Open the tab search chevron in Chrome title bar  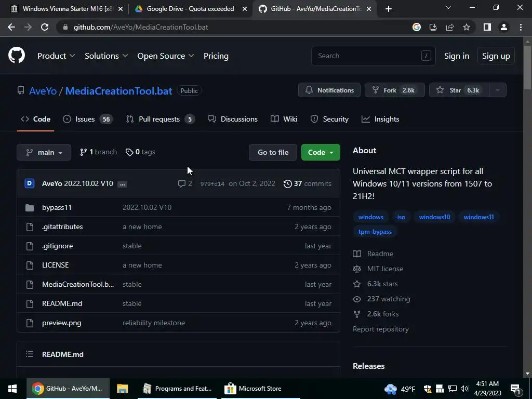pos(448,7)
